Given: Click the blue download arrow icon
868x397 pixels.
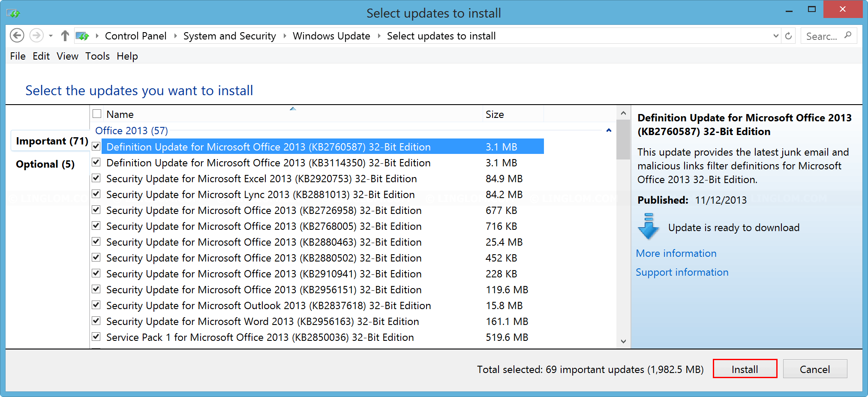Looking at the screenshot, I should tap(649, 226).
